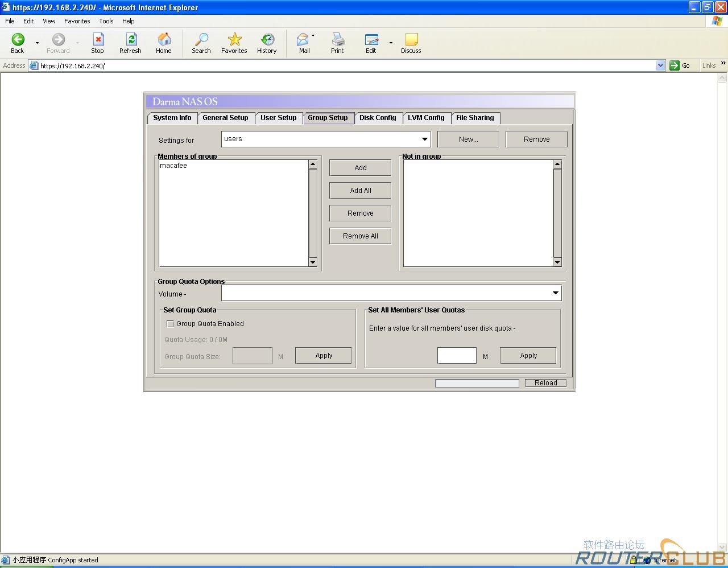
Task: Expand the Links toolbar chevron
Action: click(x=723, y=63)
